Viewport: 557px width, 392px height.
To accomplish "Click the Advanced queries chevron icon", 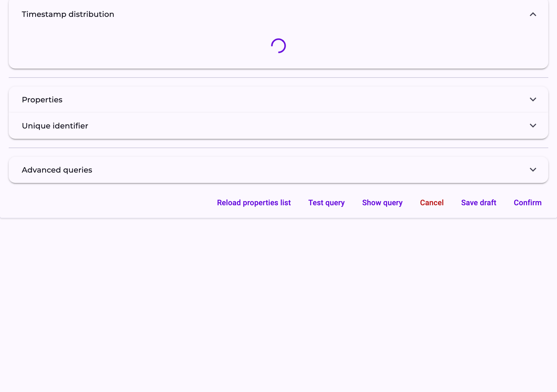I will click(533, 170).
